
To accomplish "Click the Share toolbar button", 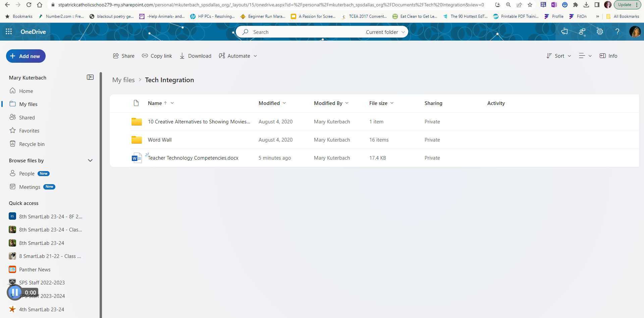I will coord(123,56).
